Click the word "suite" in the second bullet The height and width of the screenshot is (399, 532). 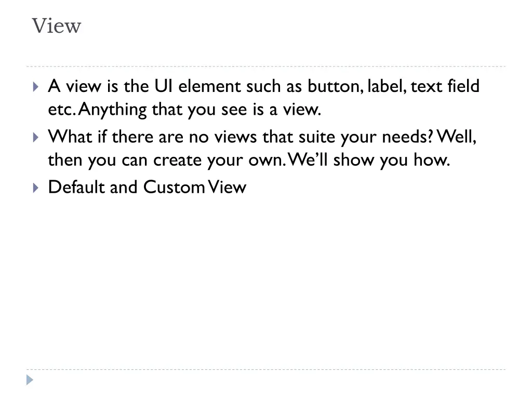pyautogui.click(x=317, y=137)
